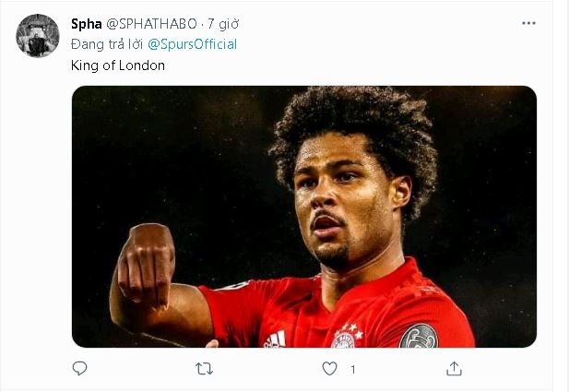Image resolution: width=569 pixels, height=392 pixels.
Task: Click the like count number 1
Action: (x=352, y=370)
